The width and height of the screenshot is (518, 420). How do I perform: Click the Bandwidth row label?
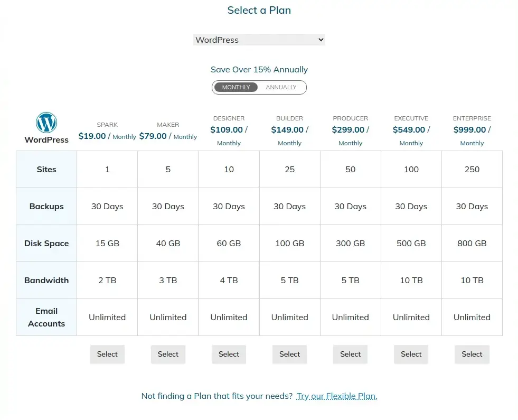pos(46,280)
